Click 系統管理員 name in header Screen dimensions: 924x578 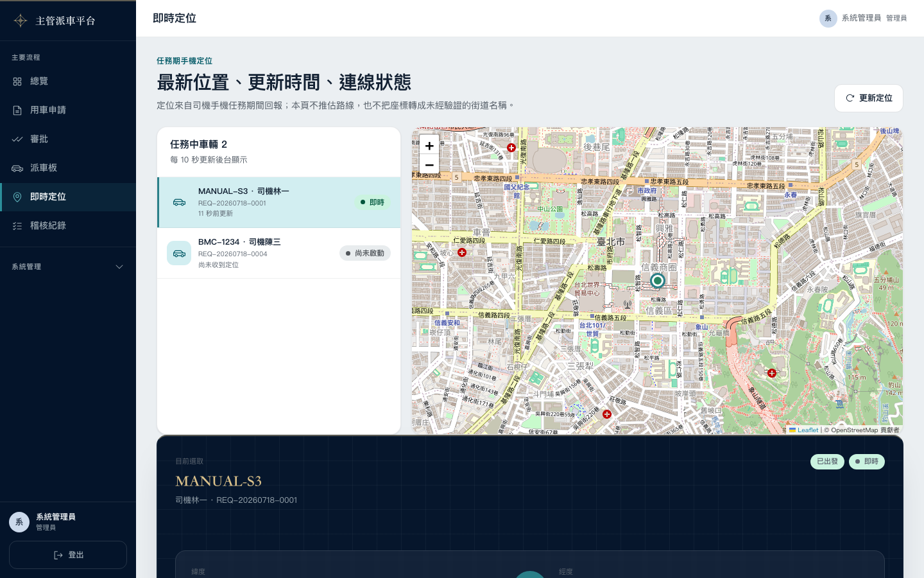pos(861,18)
